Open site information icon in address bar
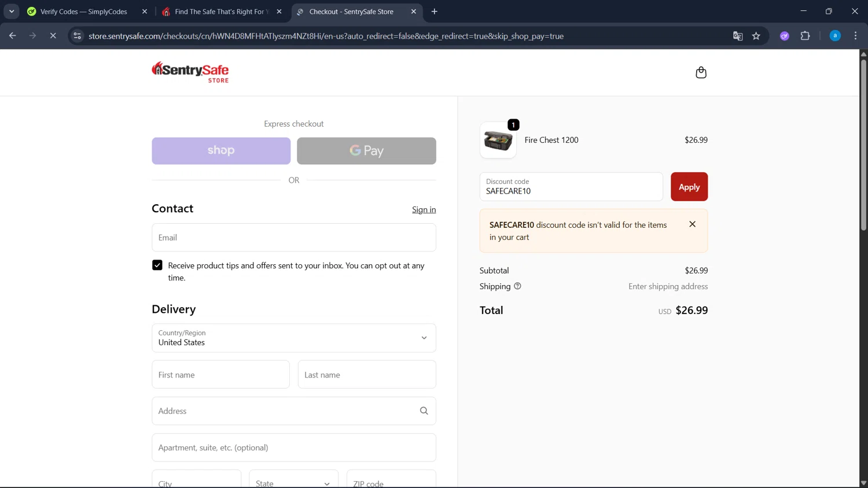This screenshot has height=488, width=868. coord(77,36)
